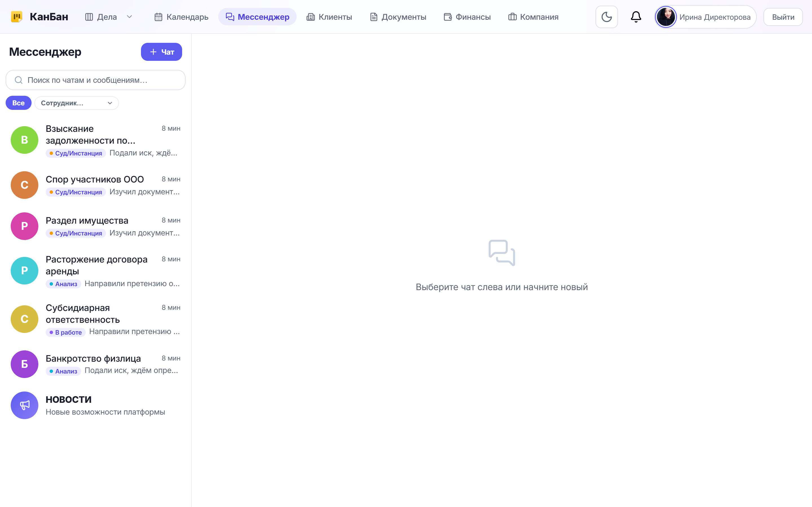Click the Выйти logout button
Screen dimensions: 812x507
pyautogui.click(x=783, y=17)
